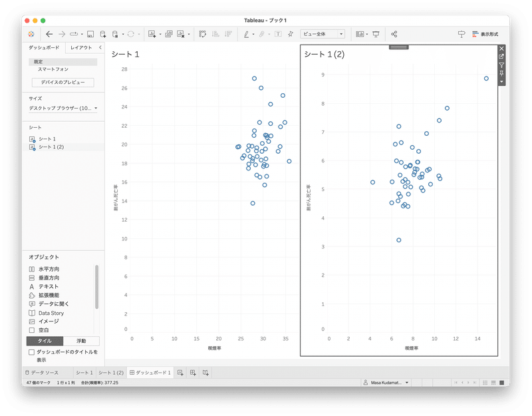Select ダッシュボード 1 bottom tab
The width and height of the screenshot is (532, 416).
(150, 373)
